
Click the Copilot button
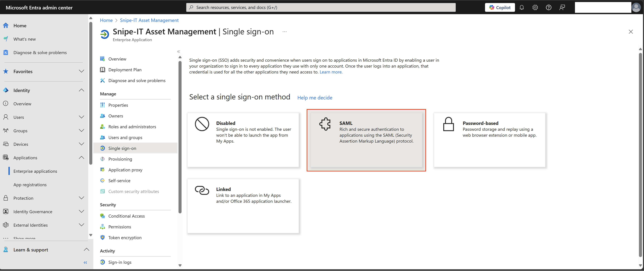500,8
